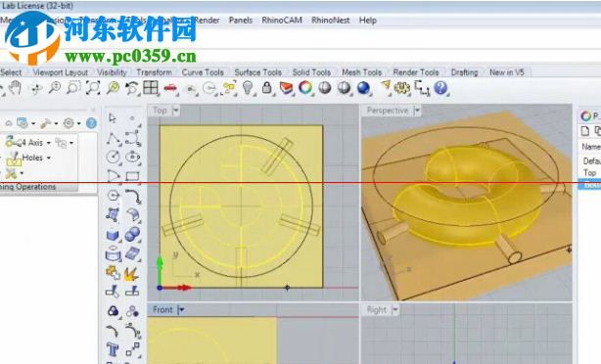Click the Zoom selected yellow magnifier
601x364 pixels.
click(113, 88)
